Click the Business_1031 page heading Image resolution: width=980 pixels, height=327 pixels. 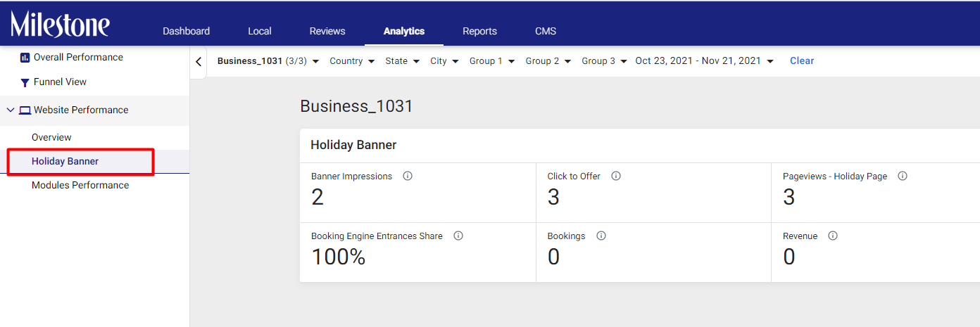click(x=356, y=107)
